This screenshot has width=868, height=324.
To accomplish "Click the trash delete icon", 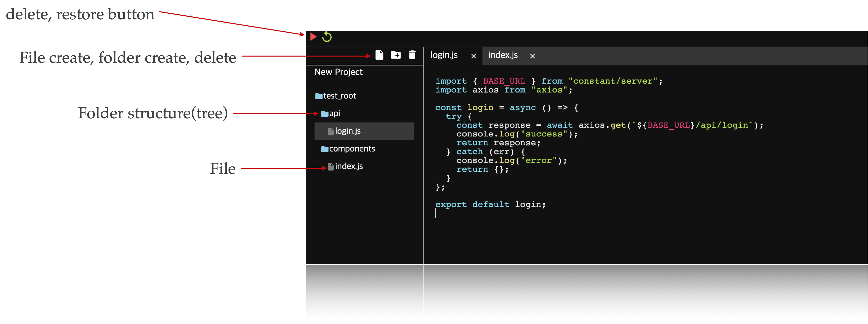I will click(412, 55).
